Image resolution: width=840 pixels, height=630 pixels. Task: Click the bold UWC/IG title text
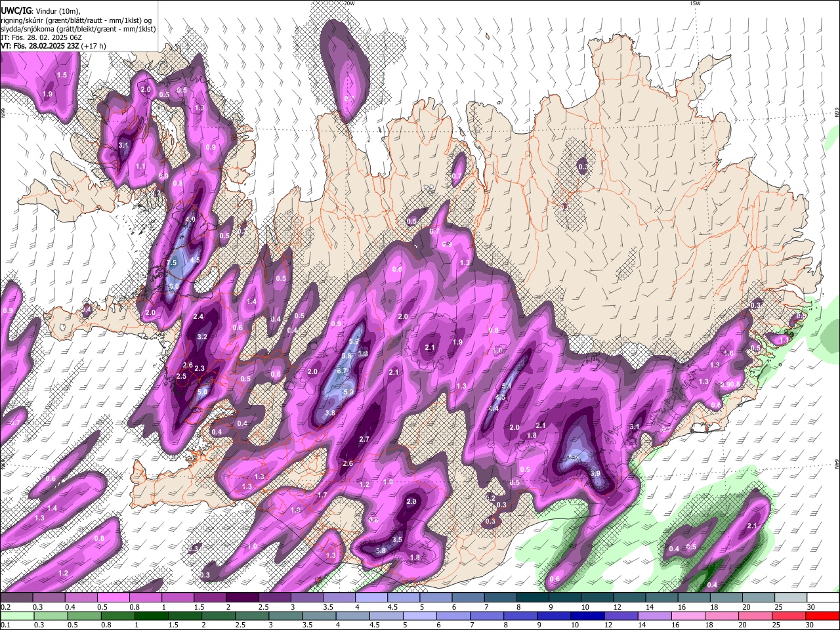pyautogui.click(x=16, y=10)
